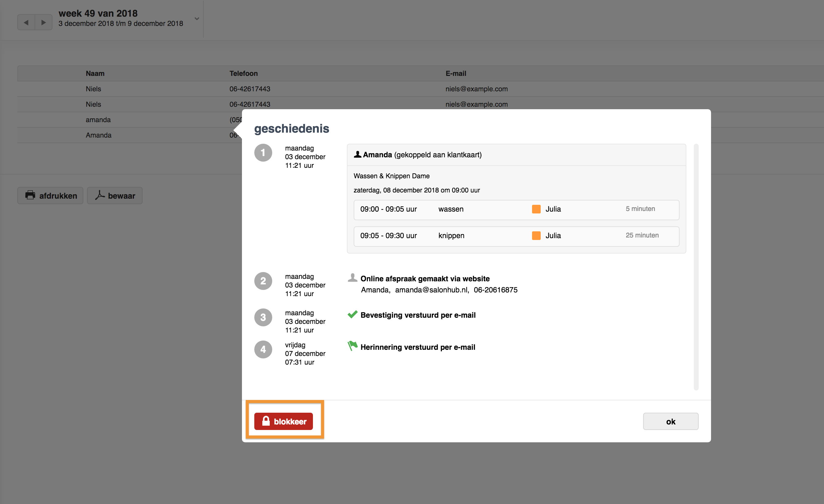Viewport: 824px width, 504px height.
Task: Click the green checkmark bevestiging icon
Action: click(x=352, y=315)
